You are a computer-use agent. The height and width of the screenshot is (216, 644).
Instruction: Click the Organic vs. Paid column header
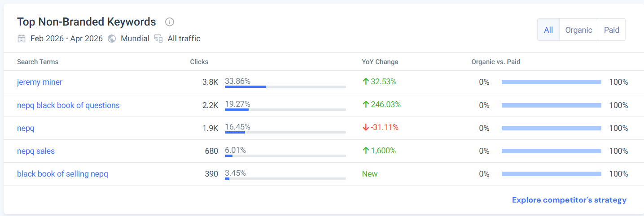click(496, 62)
